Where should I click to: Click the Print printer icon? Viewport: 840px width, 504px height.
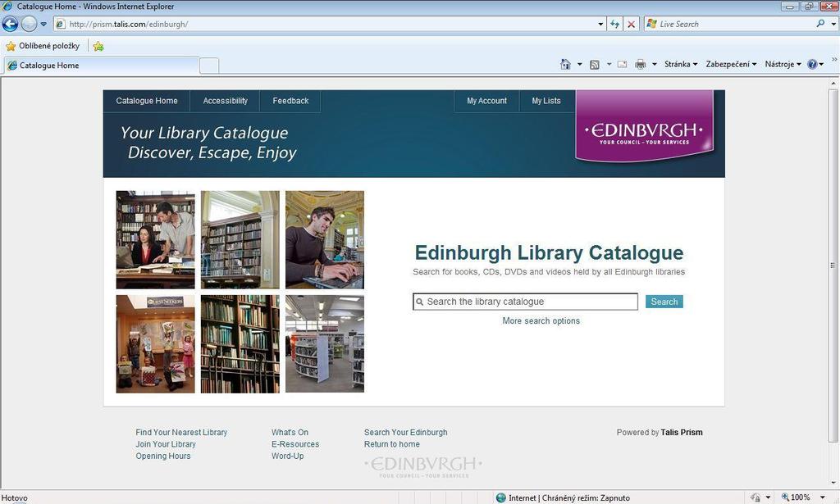pyautogui.click(x=640, y=64)
